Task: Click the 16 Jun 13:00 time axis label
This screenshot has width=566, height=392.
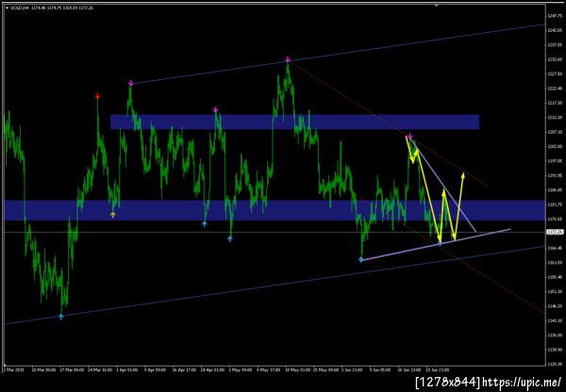Action: pos(410,370)
